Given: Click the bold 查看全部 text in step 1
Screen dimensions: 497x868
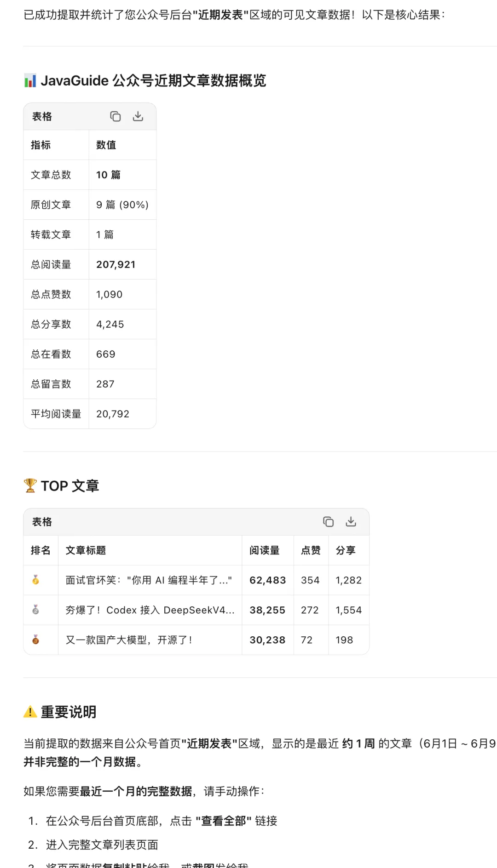Looking at the screenshot, I should (x=224, y=821).
